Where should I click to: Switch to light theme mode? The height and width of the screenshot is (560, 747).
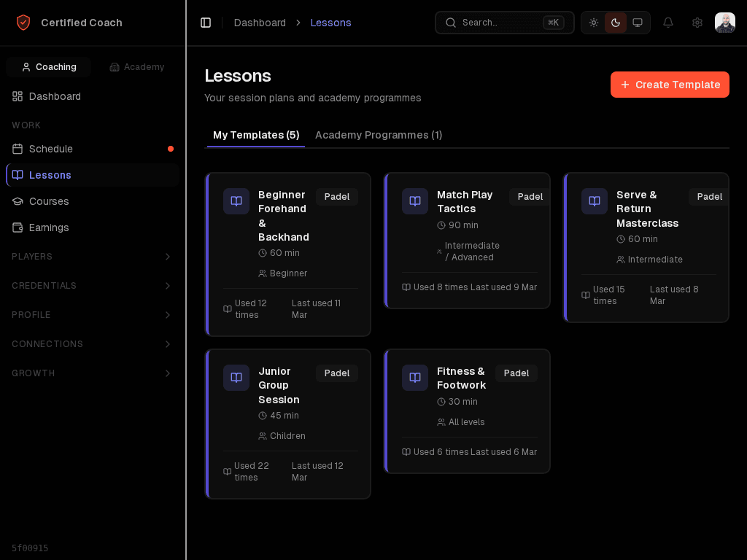594,23
